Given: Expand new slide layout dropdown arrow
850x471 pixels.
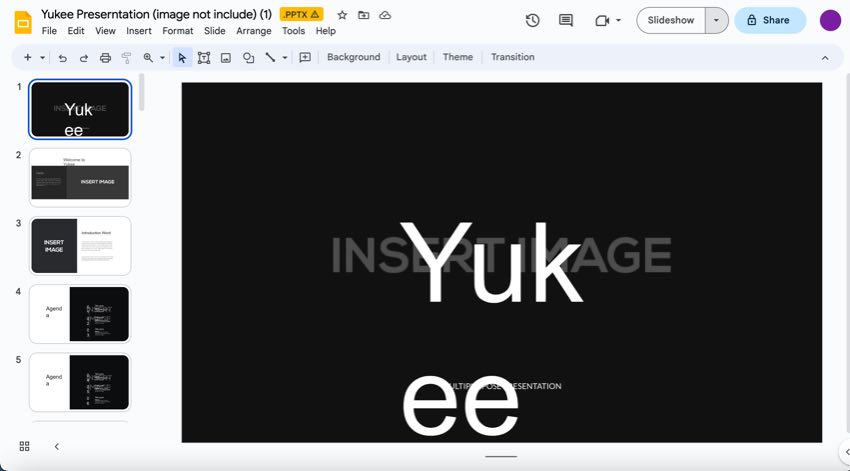Looking at the screenshot, I should [x=42, y=57].
